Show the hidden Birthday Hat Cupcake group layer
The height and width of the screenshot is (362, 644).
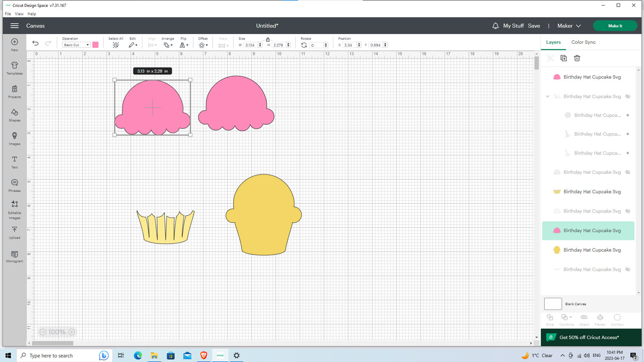click(627, 97)
